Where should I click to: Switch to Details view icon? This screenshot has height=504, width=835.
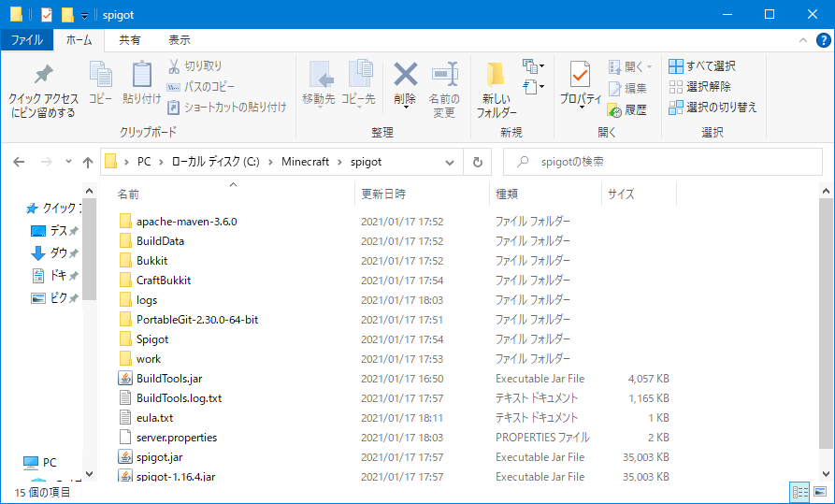799,492
